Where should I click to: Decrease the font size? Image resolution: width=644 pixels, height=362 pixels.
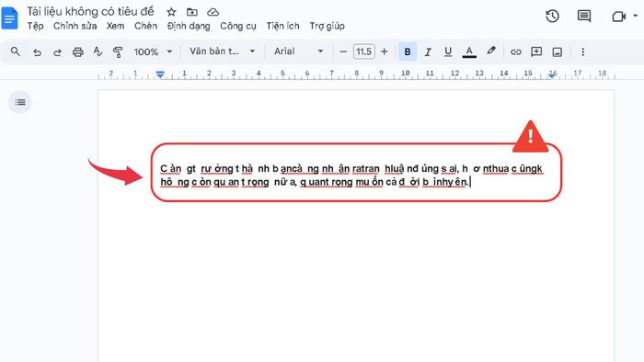point(343,52)
